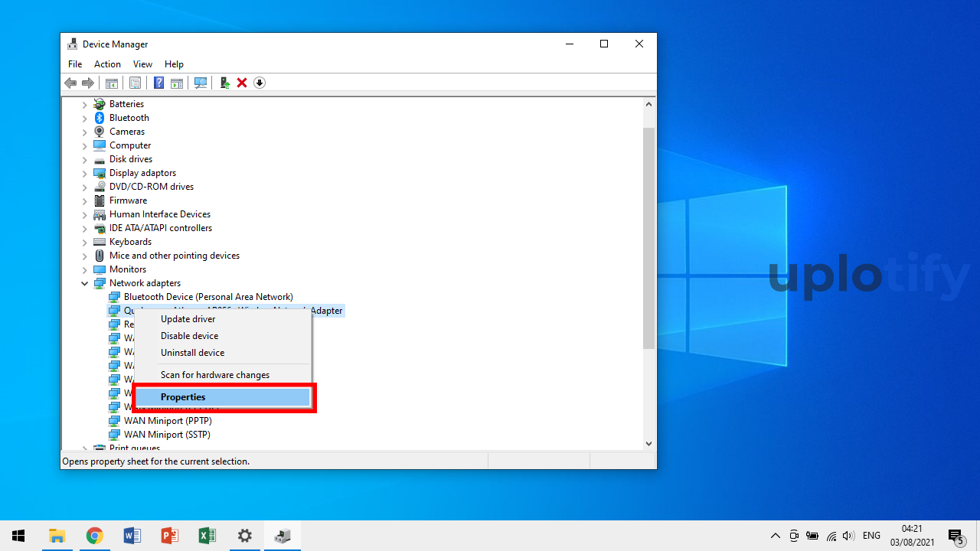This screenshot has width=980, height=551.
Task: Open Excel from the taskbar
Action: [x=207, y=536]
